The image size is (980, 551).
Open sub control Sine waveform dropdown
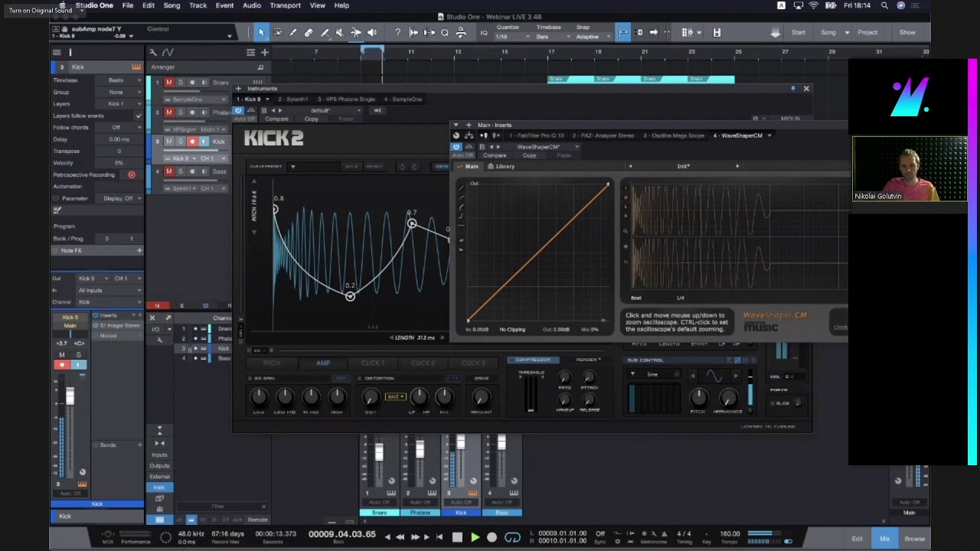click(655, 374)
